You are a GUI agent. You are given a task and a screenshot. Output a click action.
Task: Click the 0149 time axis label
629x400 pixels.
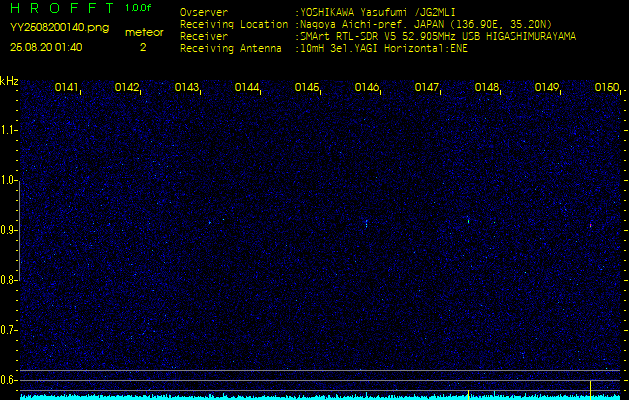[x=547, y=87]
